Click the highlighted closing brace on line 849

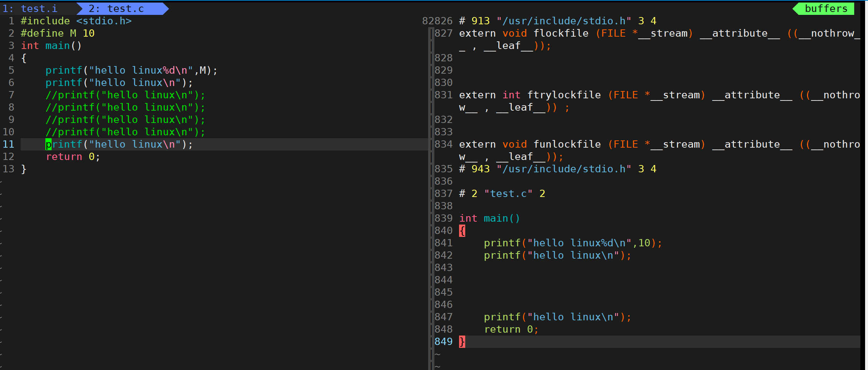click(x=462, y=342)
